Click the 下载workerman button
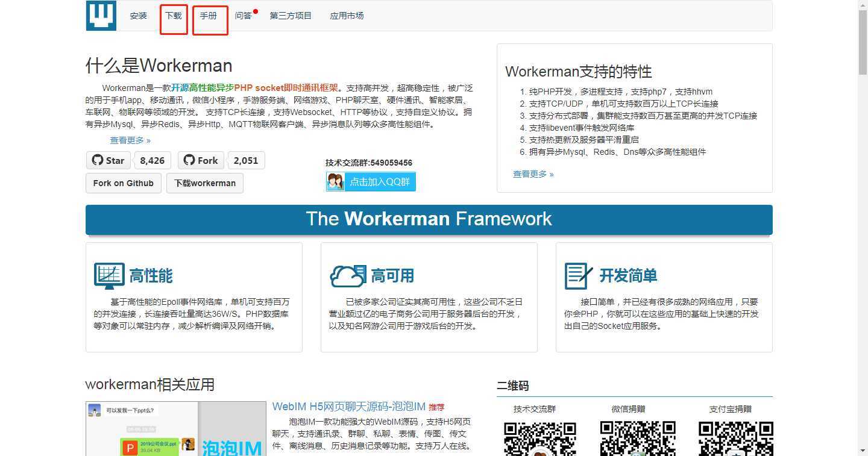Image resolution: width=868 pixels, height=456 pixels. 205,183
